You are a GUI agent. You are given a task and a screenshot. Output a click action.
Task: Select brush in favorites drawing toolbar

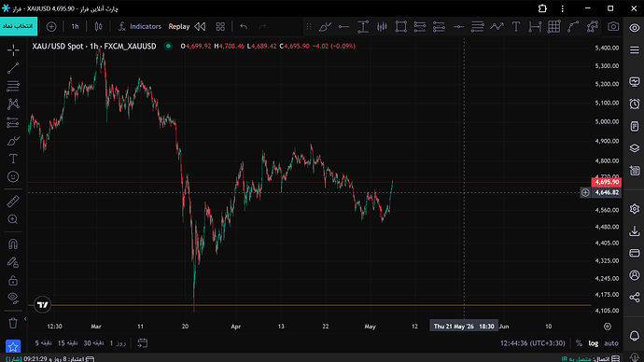pyautogui.click(x=325, y=27)
